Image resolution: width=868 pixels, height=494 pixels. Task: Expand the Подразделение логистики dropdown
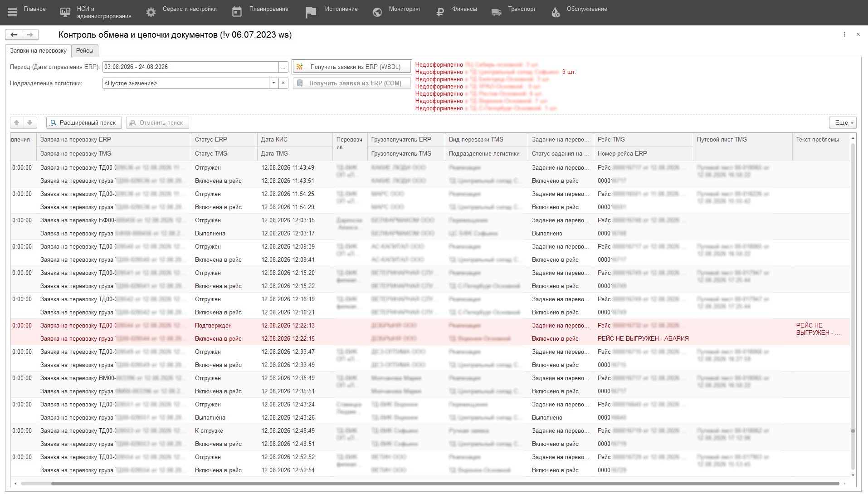(273, 83)
